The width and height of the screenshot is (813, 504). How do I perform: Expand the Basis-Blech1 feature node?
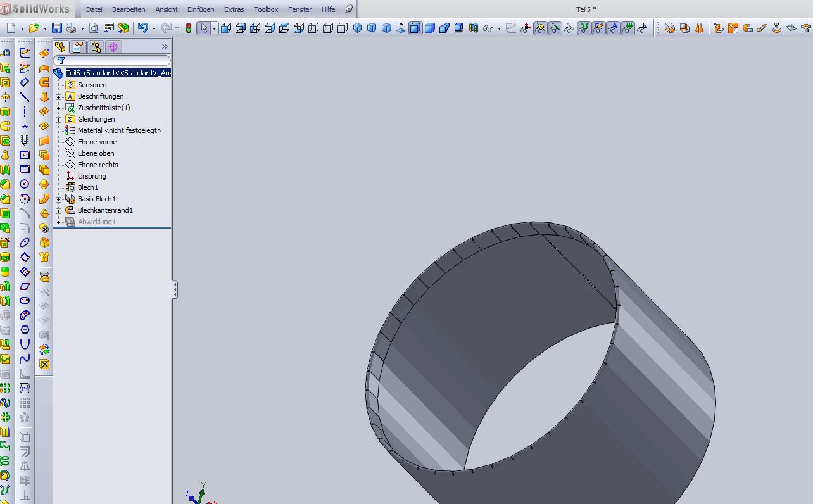(59, 199)
